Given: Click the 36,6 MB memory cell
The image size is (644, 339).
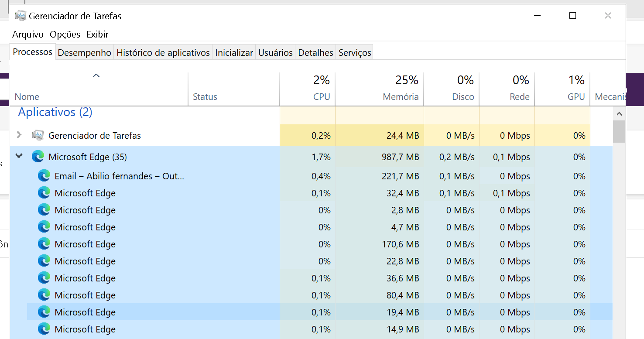Looking at the screenshot, I should pyautogui.click(x=380, y=278).
